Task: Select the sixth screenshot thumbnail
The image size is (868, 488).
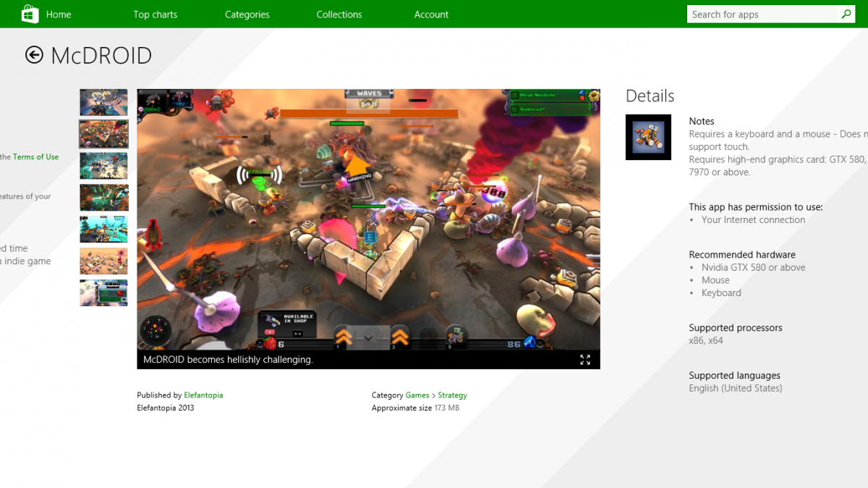Action: (x=103, y=261)
